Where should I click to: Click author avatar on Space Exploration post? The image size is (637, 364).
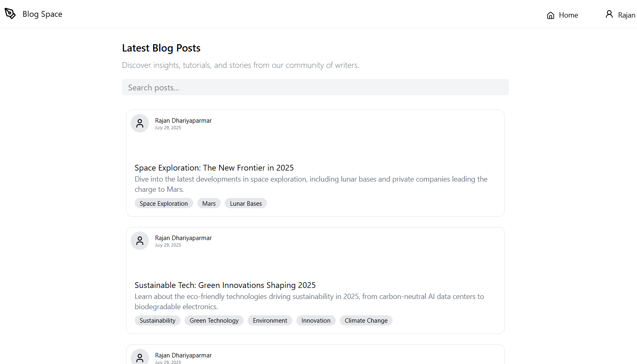click(x=140, y=123)
